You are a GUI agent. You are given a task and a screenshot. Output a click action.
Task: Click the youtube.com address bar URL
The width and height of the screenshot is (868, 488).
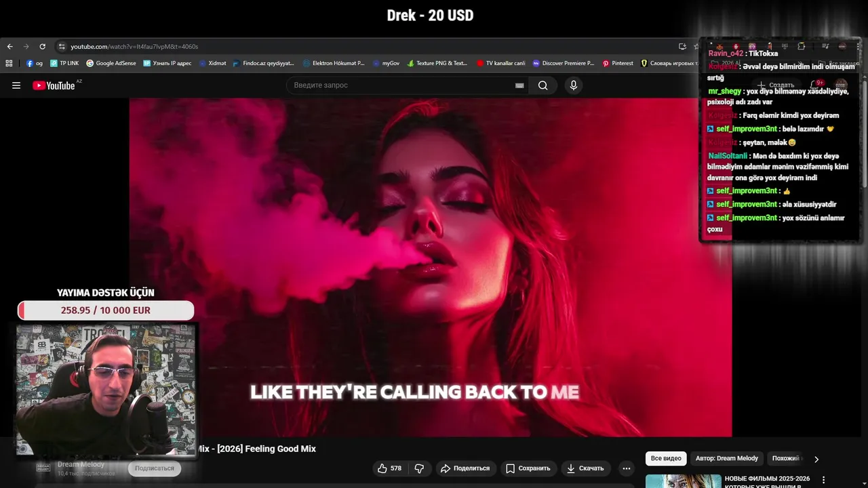[134, 47]
